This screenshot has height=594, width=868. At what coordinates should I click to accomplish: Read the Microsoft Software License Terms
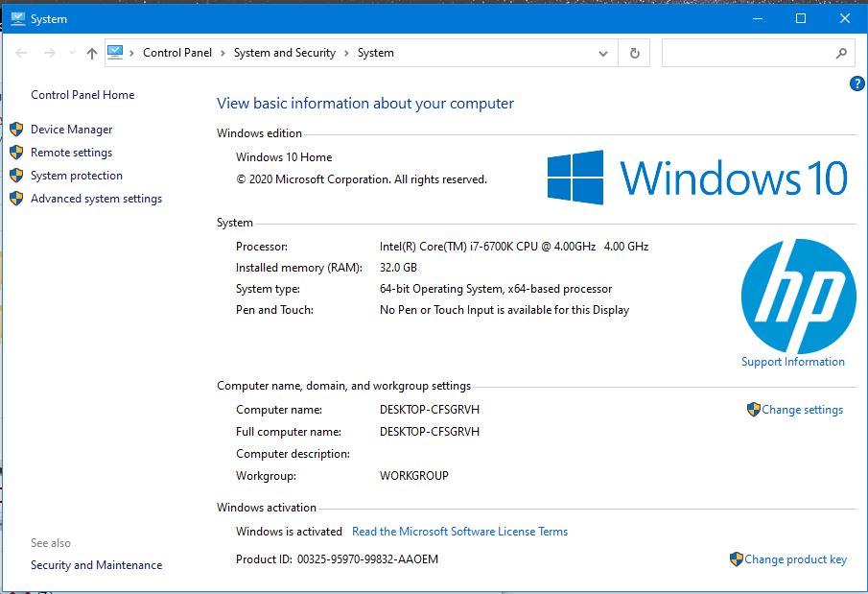pos(460,532)
